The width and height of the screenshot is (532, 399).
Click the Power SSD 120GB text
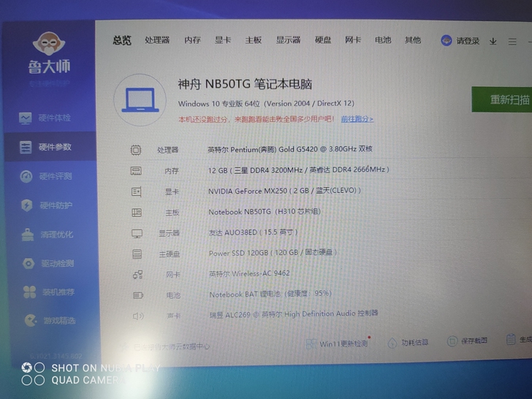click(273, 253)
